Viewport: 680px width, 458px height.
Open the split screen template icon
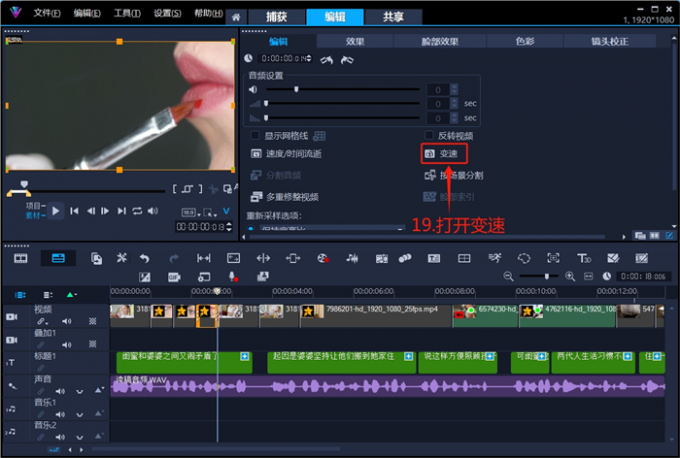pyautogui.click(x=464, y=258)
